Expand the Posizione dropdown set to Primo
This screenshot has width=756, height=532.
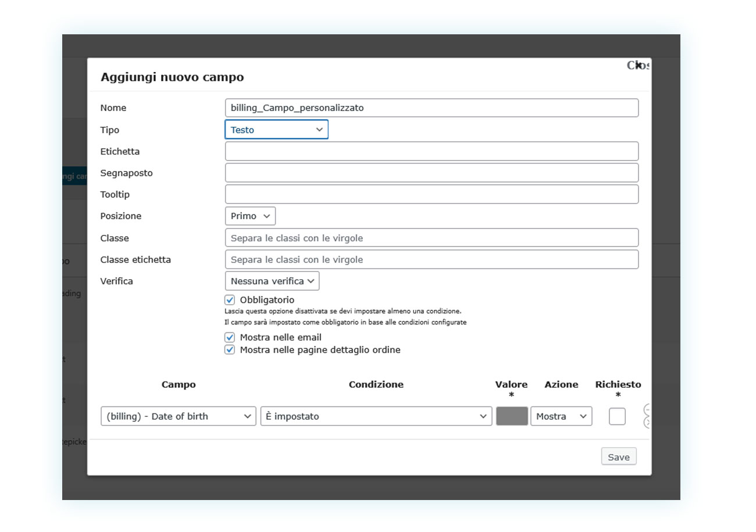pyautogui.click(x=250, y=216)
